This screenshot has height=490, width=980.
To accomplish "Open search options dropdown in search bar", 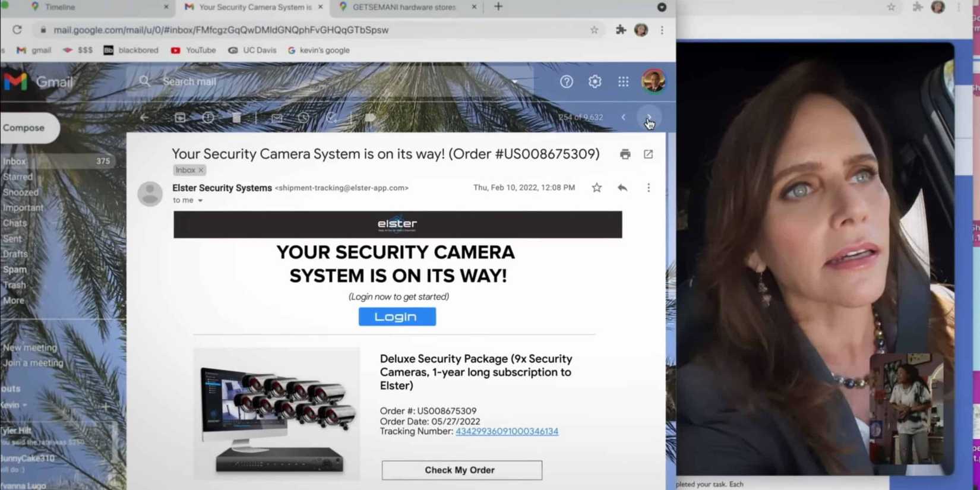I will [514, 82].
